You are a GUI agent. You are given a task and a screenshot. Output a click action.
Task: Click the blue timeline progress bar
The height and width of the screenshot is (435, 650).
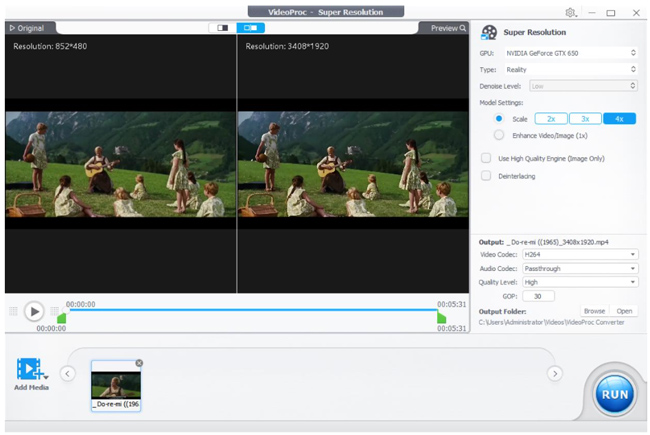pos(253,310)
